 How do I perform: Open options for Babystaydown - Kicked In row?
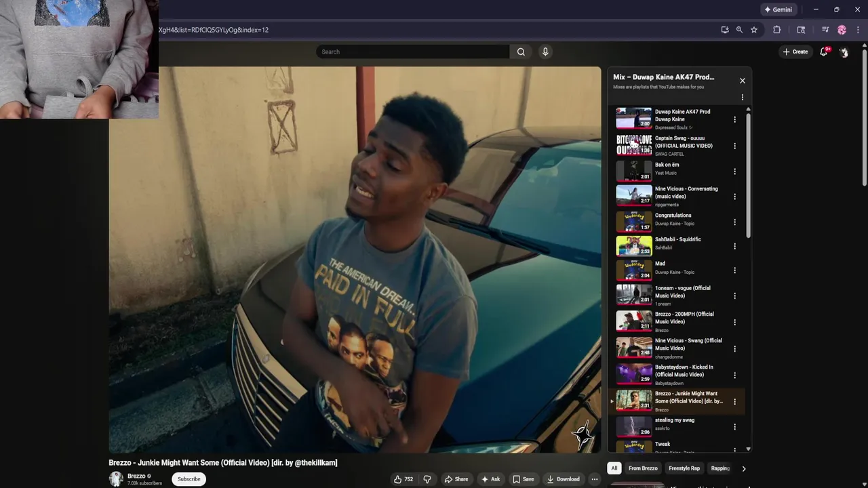[734, 375]
